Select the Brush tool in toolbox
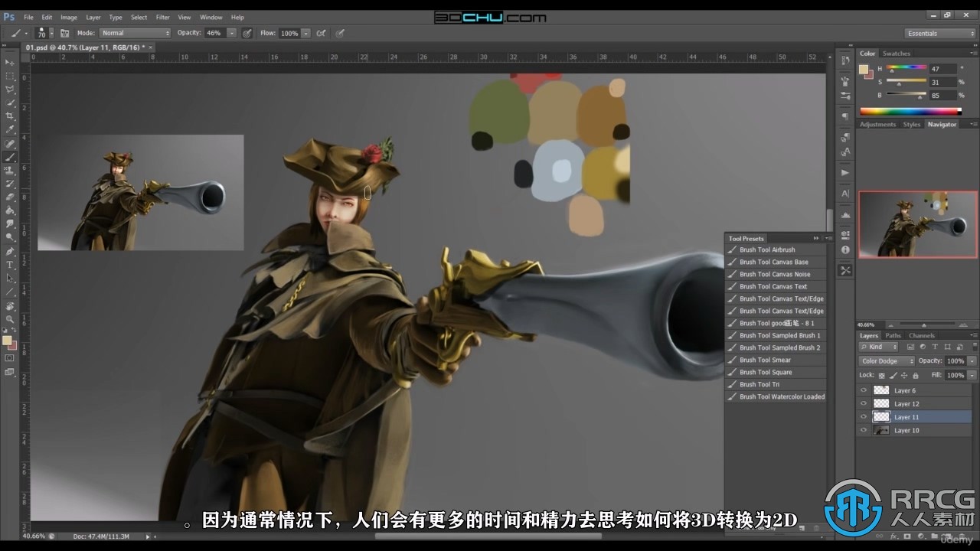This screenshot has height=551, width=980. pyautogui.click(x=10, y=157)
